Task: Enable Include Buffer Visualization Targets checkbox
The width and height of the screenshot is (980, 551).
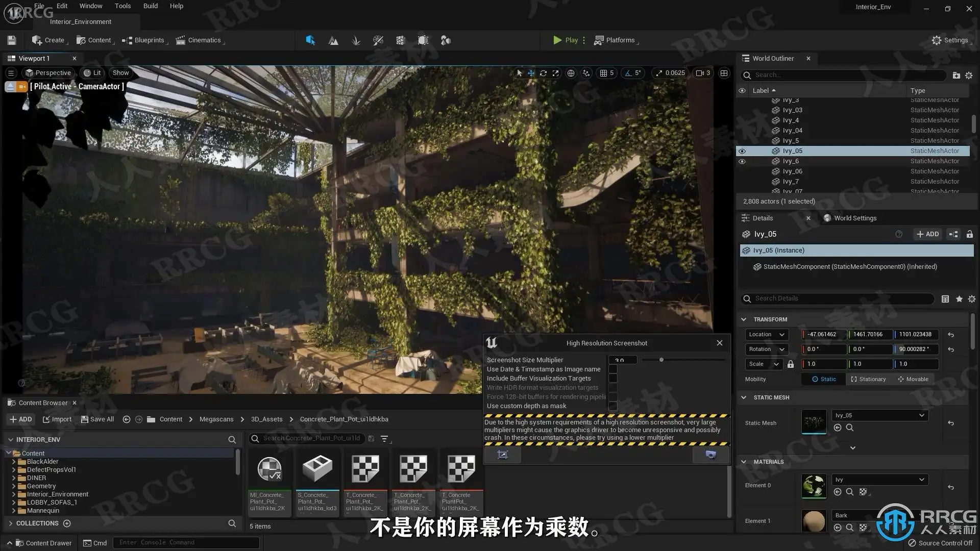Action: [x=613, y=379]
